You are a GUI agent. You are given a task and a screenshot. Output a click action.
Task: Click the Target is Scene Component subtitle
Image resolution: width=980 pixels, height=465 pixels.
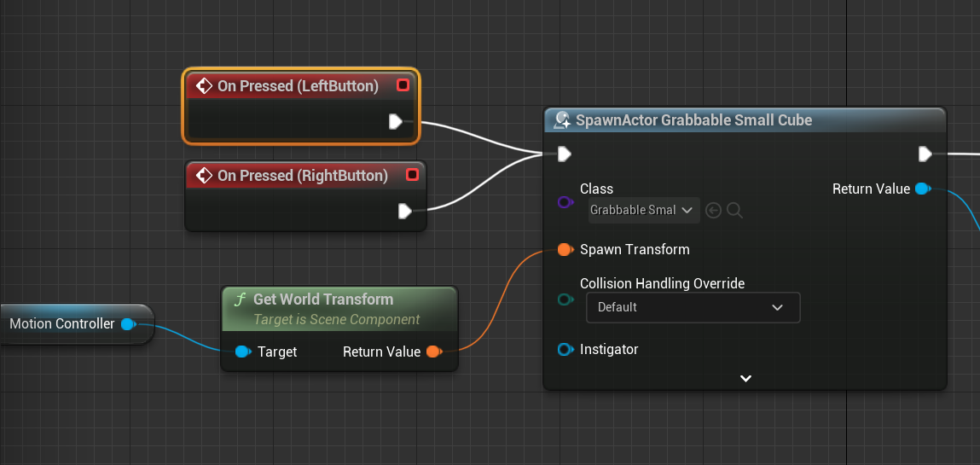336,319
